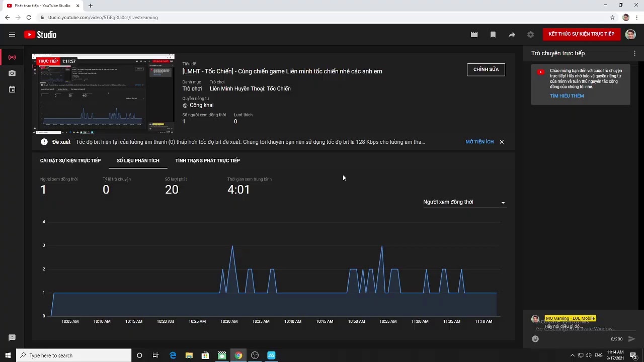Screen dimensions: 644x362
Task: Click the send feedback icon in the sidebar
Action: click(x=12, y=337)
